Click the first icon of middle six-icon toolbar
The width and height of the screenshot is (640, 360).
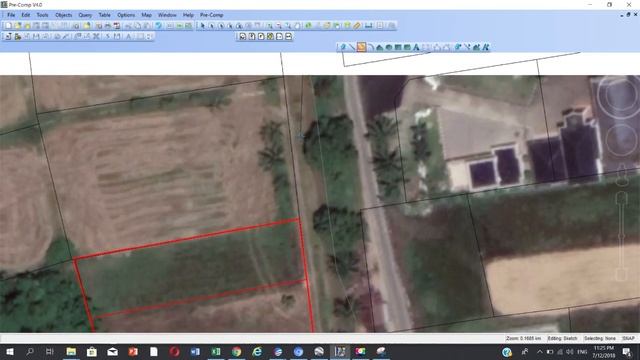[x=242, y=36]
